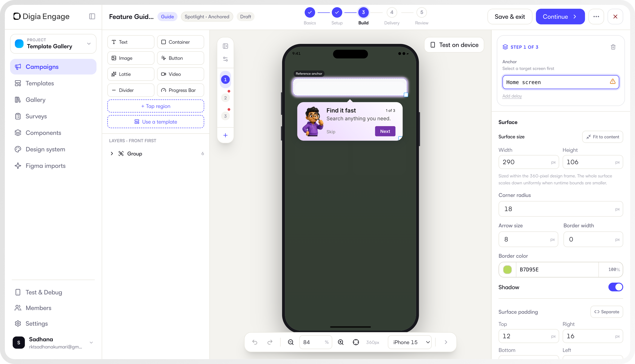Zoom in on the canvas
Screen dimensions: 635x364
[341, 342]
